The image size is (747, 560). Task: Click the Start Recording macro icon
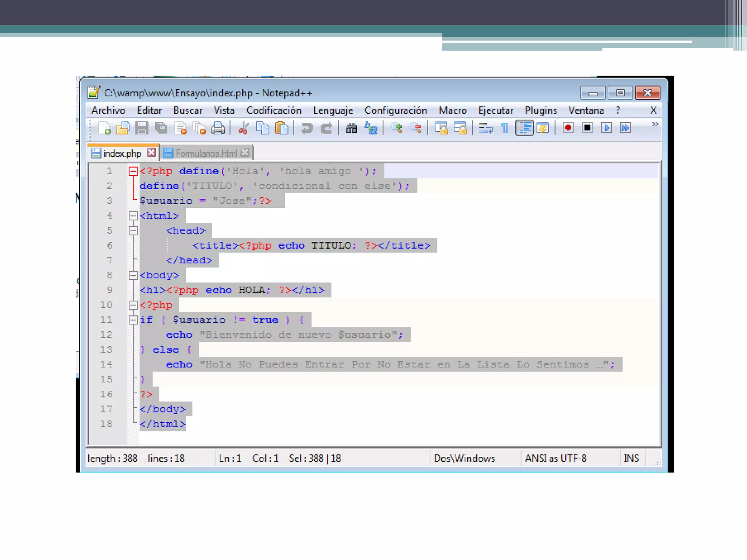pyautogui.click(x=568, y=128)
